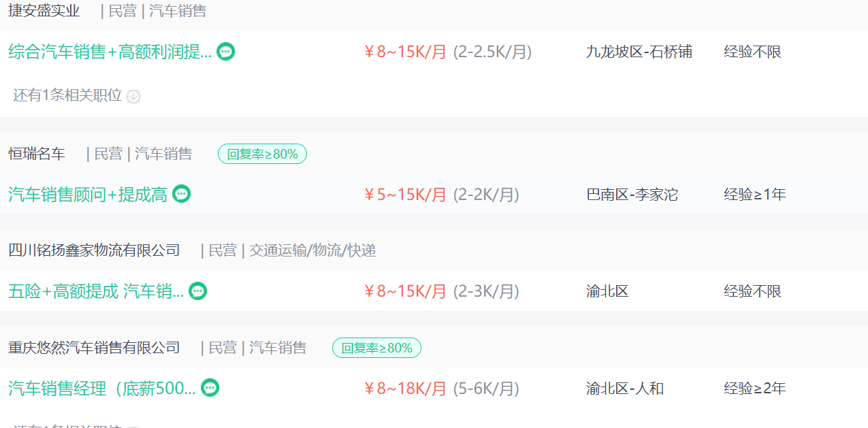Open 重庆悠然汽车销售有限公司 company page
This screenshot has width=868, height=428.
(94, 348)
